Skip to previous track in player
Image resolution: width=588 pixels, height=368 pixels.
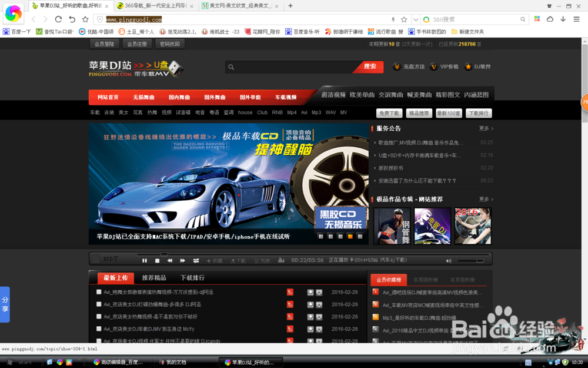170,260
